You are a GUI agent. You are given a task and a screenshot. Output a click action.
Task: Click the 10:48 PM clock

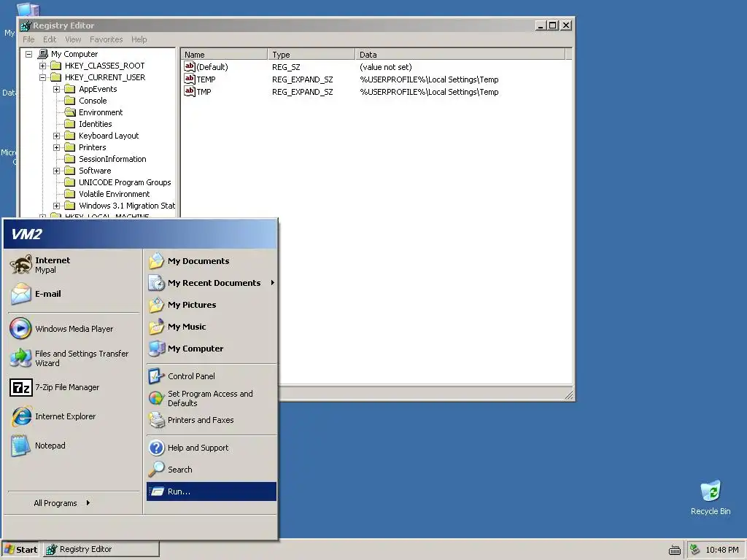[722, 550]
